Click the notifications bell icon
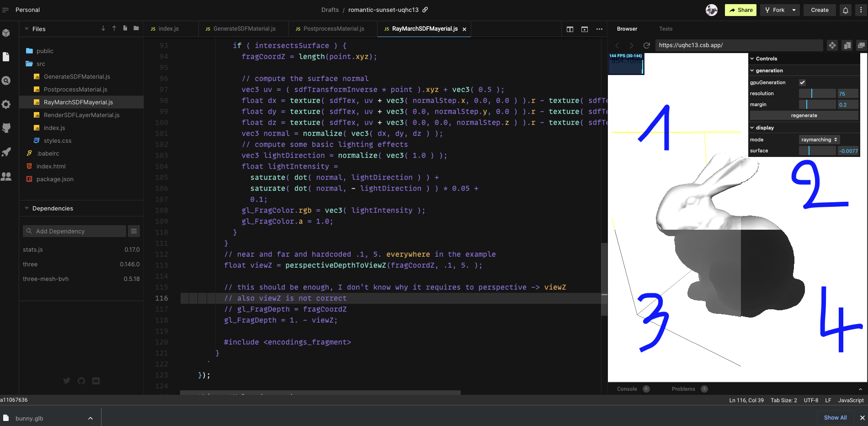The height and width of the screenshot is (426, 868). click(x=845, y=10)
